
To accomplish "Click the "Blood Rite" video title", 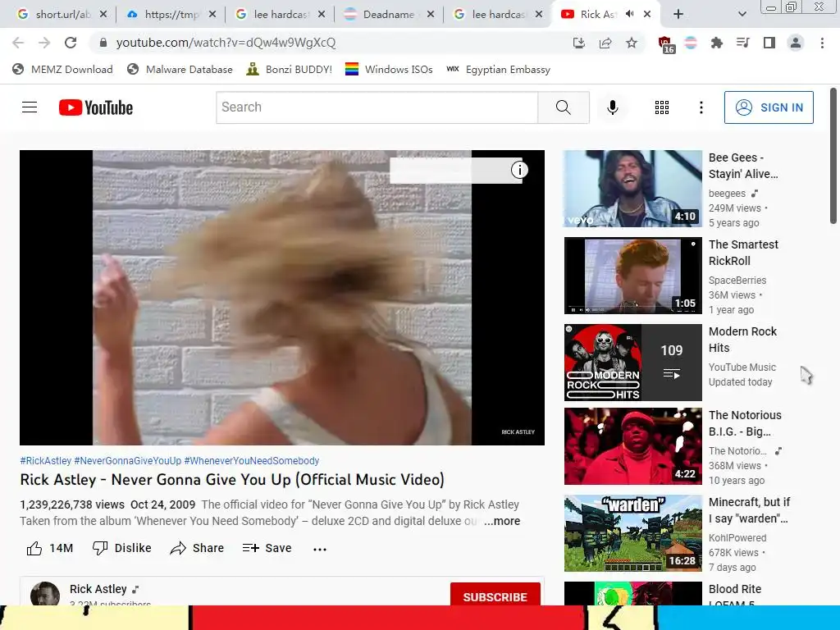I will click(x=735, y=589).
